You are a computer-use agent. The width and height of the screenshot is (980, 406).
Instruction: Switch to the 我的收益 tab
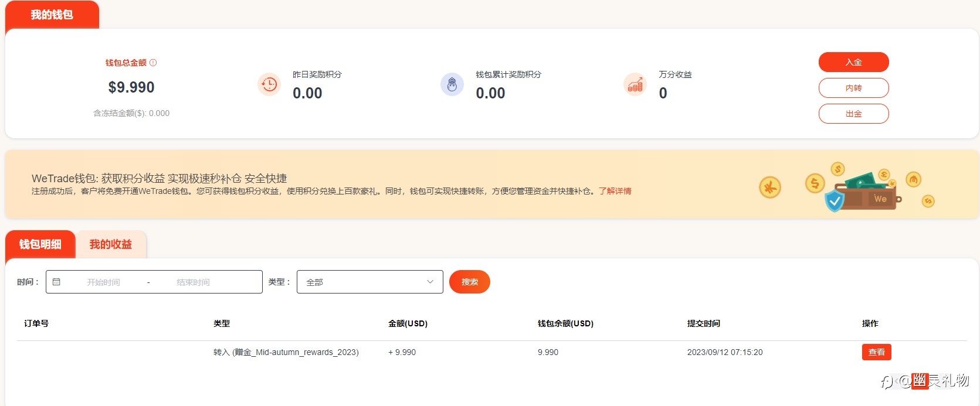(111, 244)
